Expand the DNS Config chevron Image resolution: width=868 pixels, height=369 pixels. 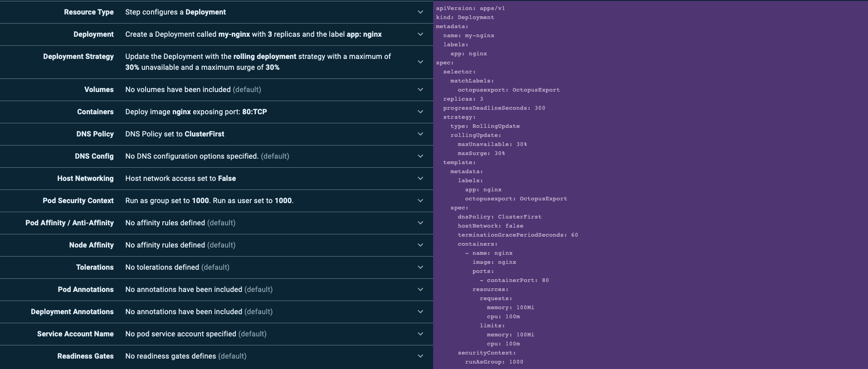(420, 156)
